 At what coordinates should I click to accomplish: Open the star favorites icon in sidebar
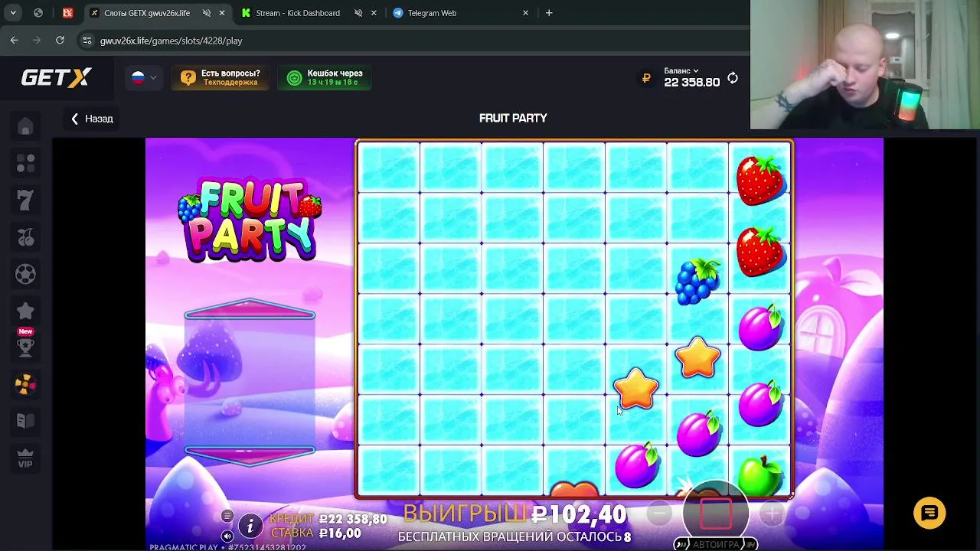[x=25, y=311]
